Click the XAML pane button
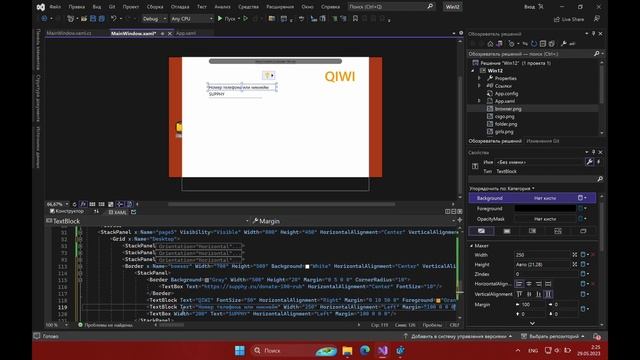 coord(118,212)
